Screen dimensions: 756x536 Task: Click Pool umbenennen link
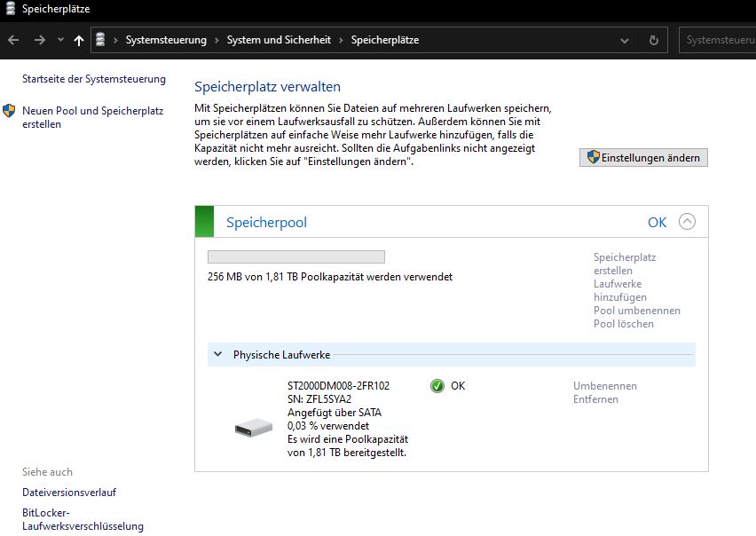(x=637, y=311)
